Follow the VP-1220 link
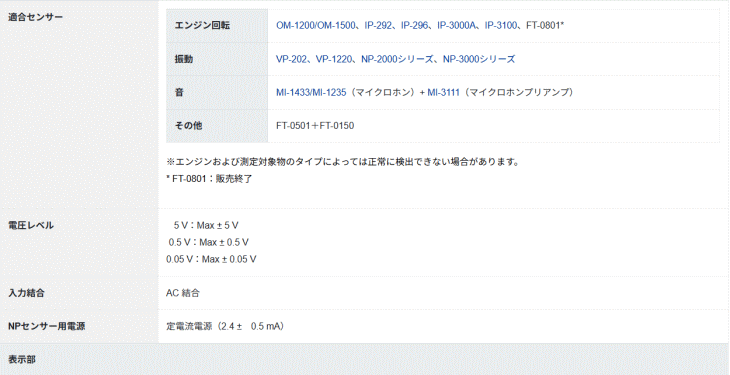This screenshot has width=730, height=375. (x=334, y=59)
